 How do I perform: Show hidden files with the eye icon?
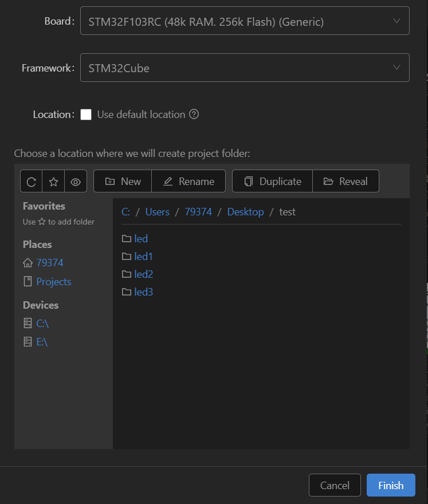coord(75,181)
